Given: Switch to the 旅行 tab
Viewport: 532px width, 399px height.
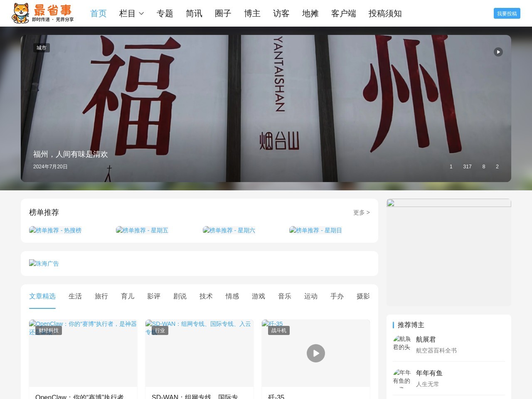Looking at the screenshot, I should pyautogui.click(x=101, y=296).
